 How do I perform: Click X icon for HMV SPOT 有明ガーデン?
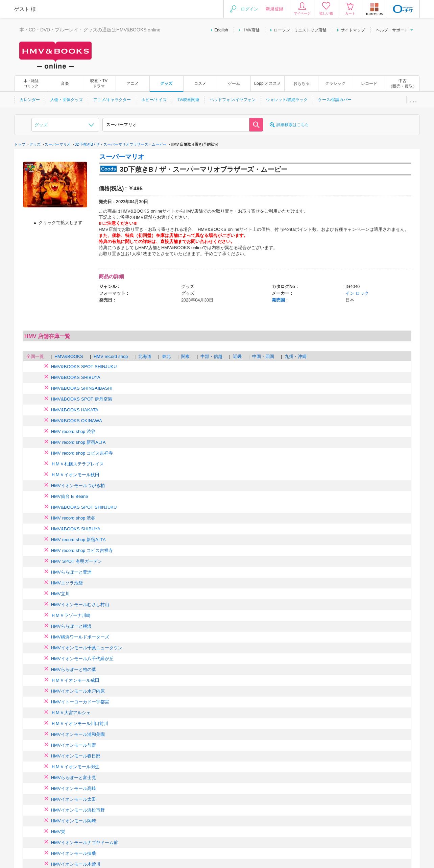click(x=46, y=561)
